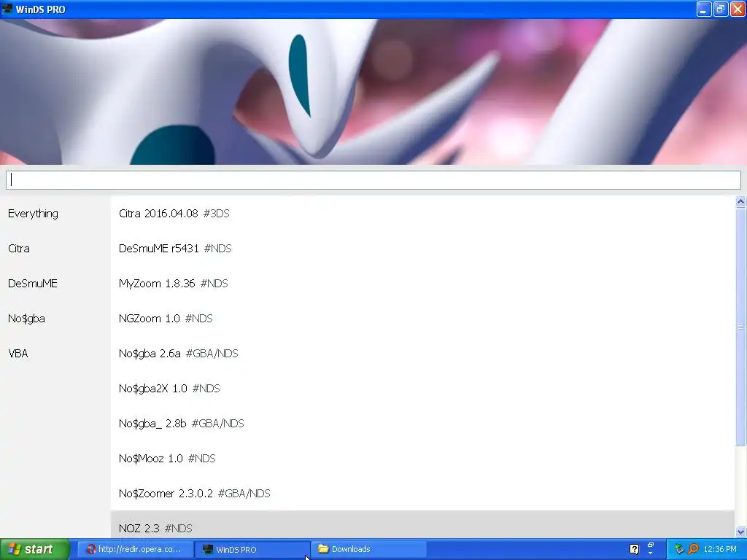Open Citra 2016.04.08 #3DS entry

(422, 214)
